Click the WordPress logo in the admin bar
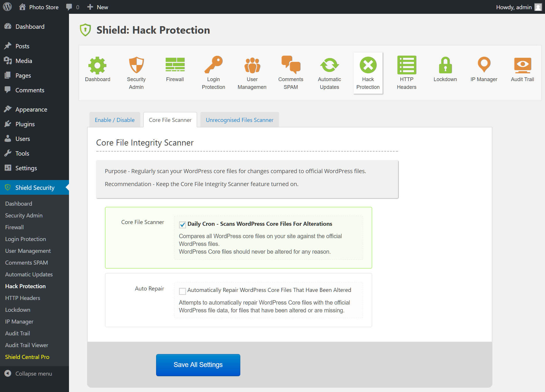This screenshot has height=392, width=545. coord(7,7)
